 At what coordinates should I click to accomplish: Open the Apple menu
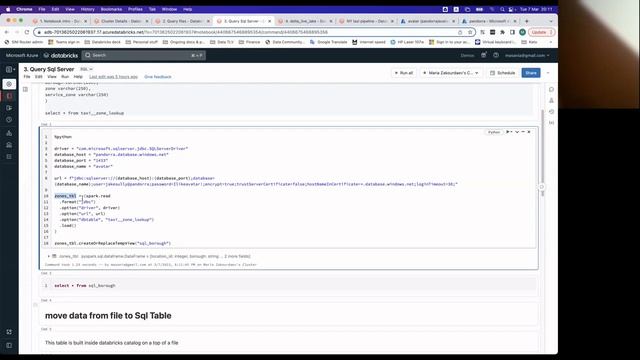click(8, 9)
